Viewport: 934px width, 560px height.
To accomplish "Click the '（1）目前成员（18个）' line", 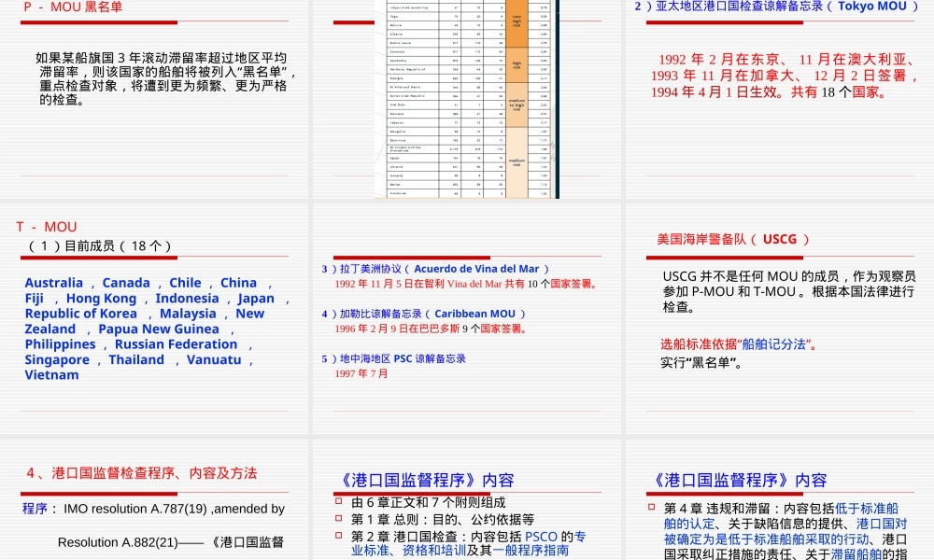I will (99, 245).
